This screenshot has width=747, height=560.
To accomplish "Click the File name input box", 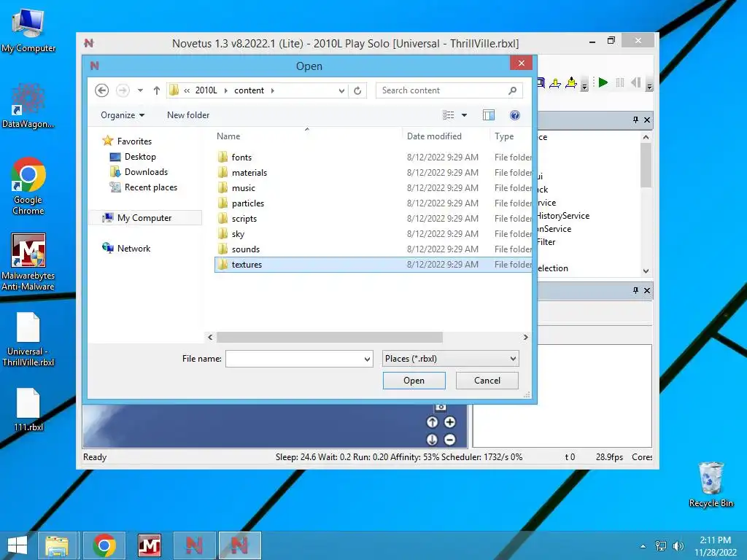I will [294, 359].
